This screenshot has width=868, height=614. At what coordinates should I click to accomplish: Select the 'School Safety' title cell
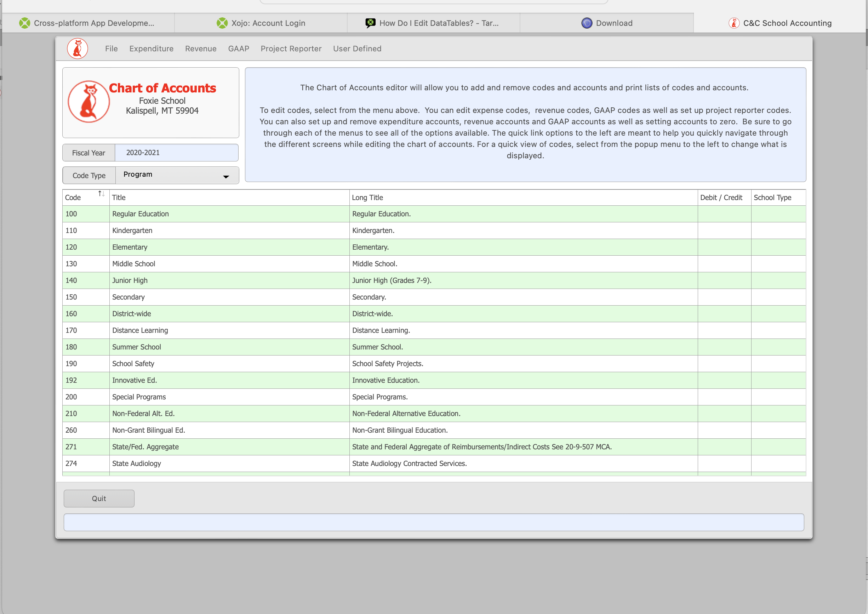click(229, 364)
